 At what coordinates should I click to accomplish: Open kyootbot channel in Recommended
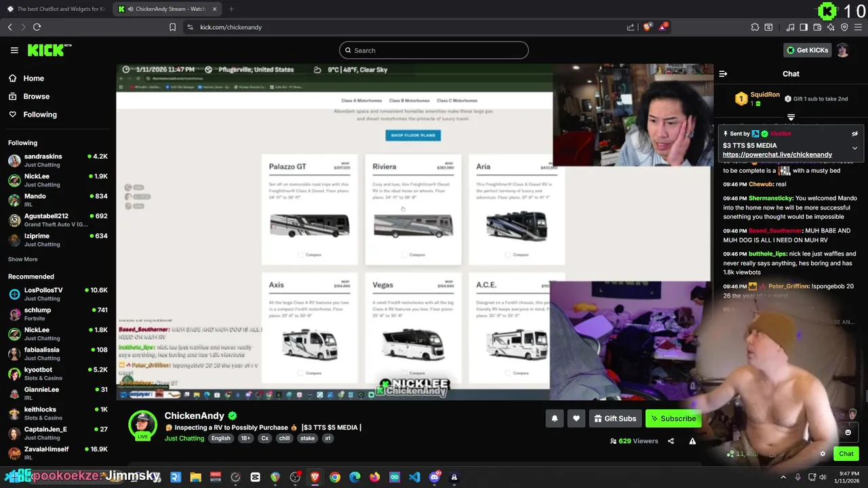click(58, 373)
